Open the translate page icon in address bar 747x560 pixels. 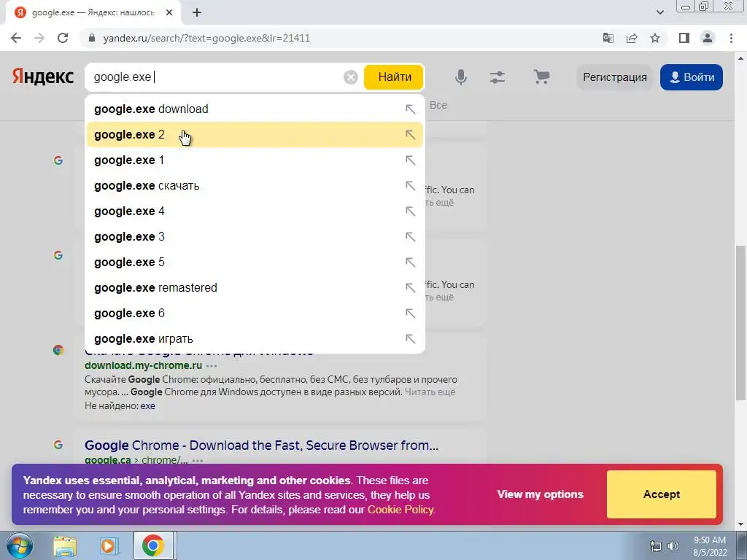tap(608, 38)
